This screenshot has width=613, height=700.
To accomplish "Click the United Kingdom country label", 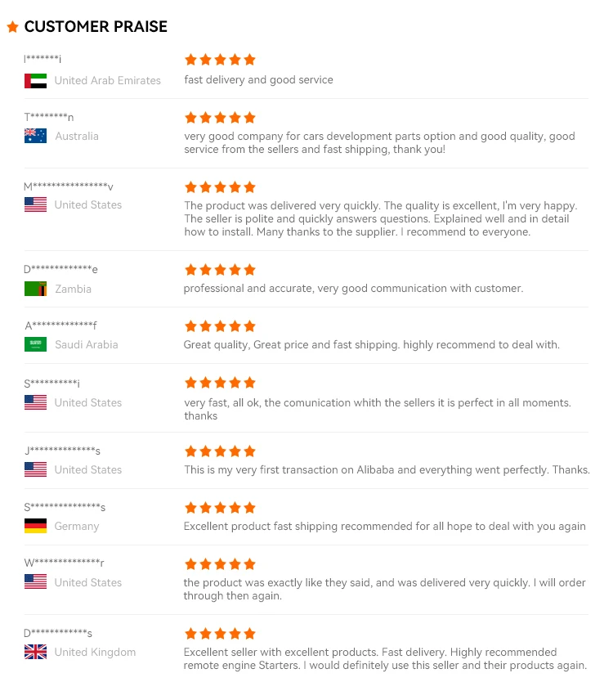I will pyautogui.click(x=95, y=652).
